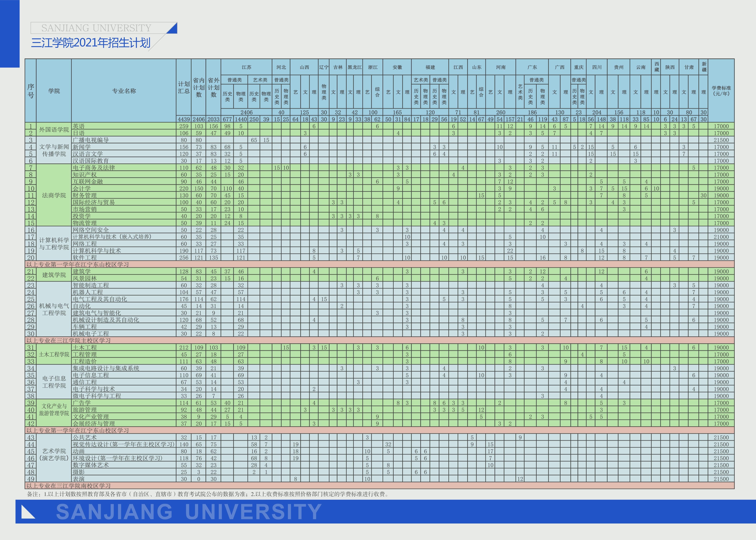This screenshot has width=756, height=540.
Task: Select the 计划汇总 column header
Action: point(184,87)
